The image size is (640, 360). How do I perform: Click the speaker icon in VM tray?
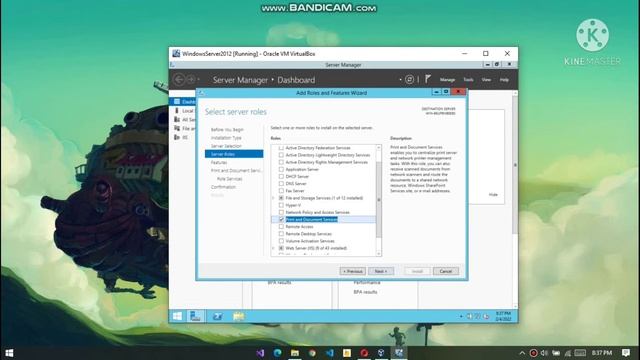click(469, 316)
